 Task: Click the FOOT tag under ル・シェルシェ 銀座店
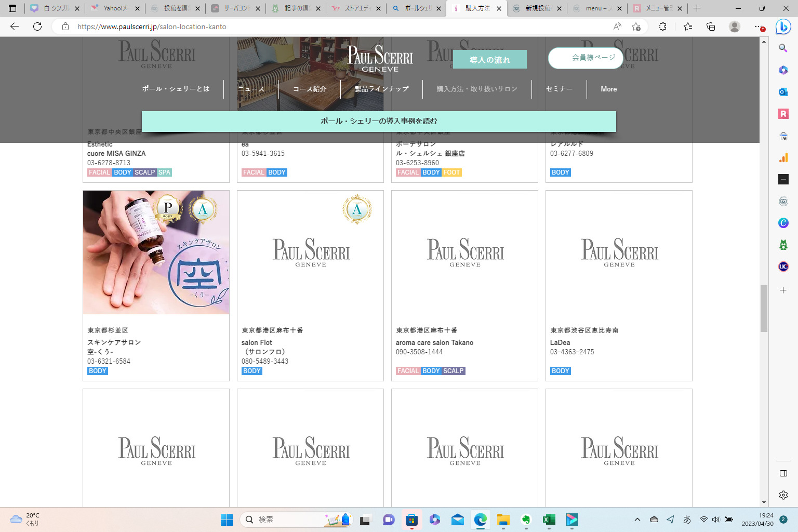tap(451, 172)
